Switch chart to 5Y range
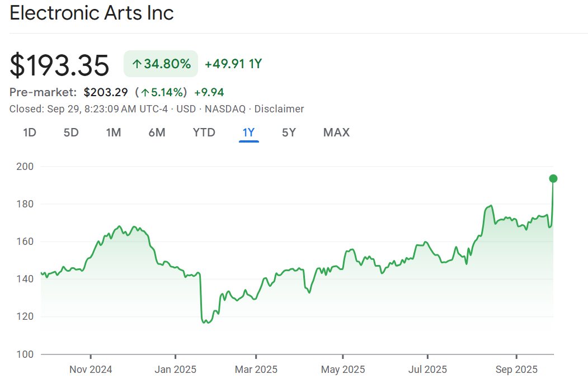 point(289,133)
